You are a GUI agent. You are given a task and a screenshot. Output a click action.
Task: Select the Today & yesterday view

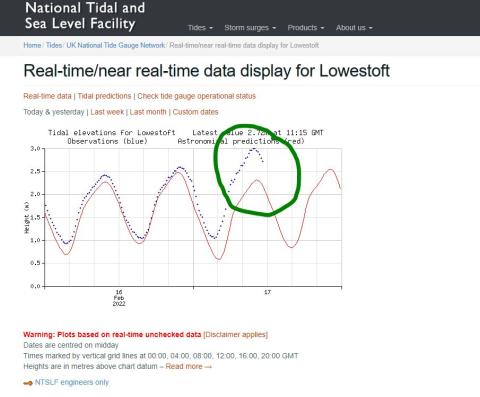click(54, 112)
